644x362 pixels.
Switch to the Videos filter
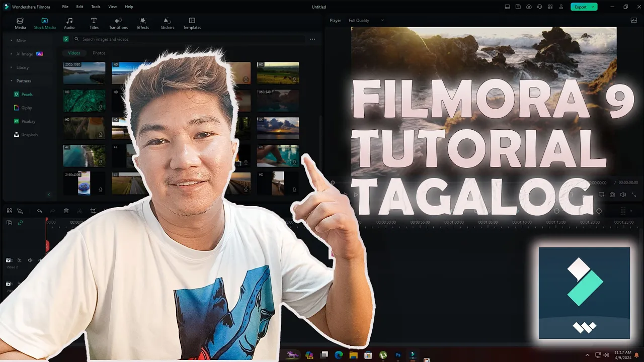74,53
